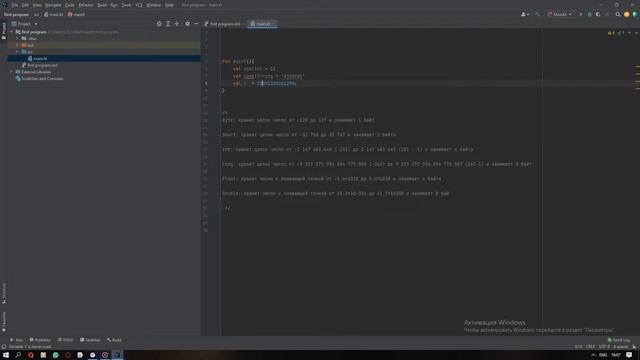Open the File menu

click(x=15, y=5)
